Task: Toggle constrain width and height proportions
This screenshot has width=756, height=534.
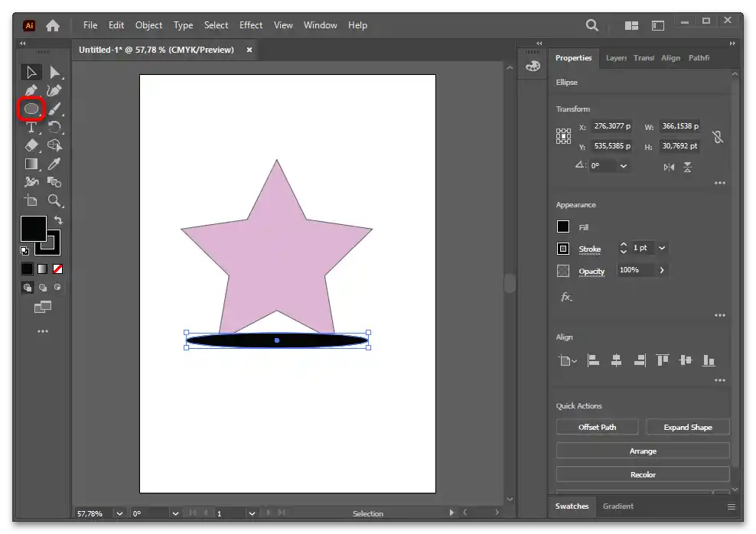Action: tap(717, 137)
